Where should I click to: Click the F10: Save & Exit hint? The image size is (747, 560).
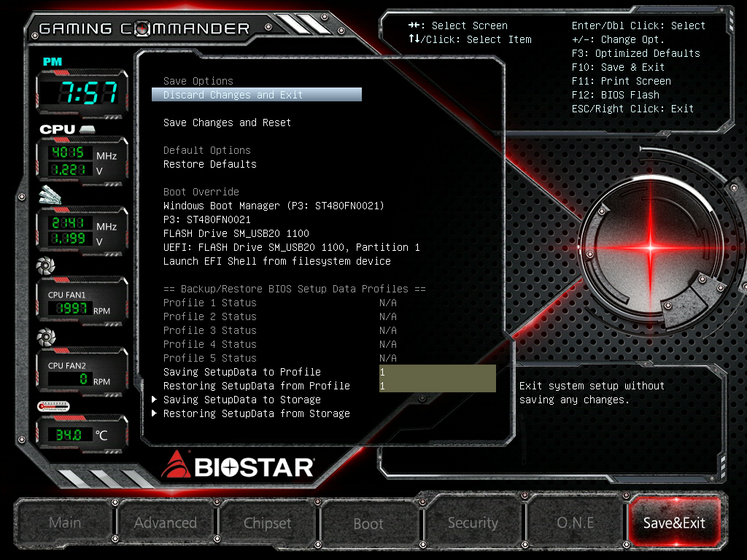coord(618,67)
